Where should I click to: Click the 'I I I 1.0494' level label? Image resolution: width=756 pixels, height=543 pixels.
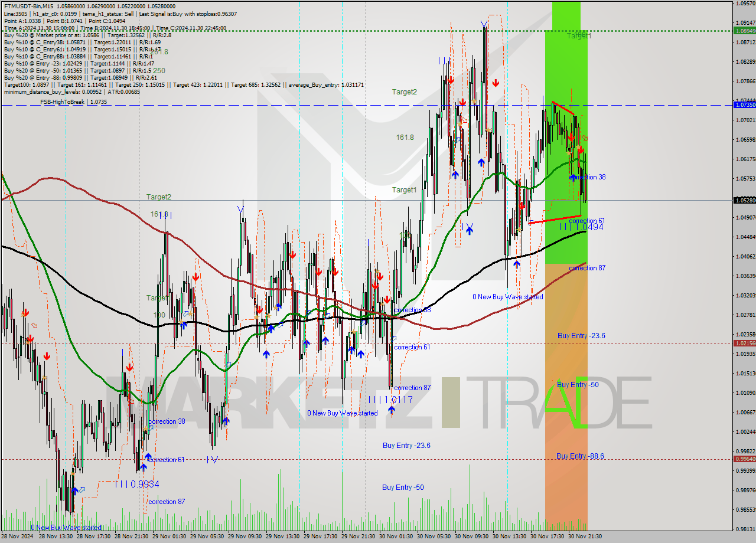click(x=581, y=227)
